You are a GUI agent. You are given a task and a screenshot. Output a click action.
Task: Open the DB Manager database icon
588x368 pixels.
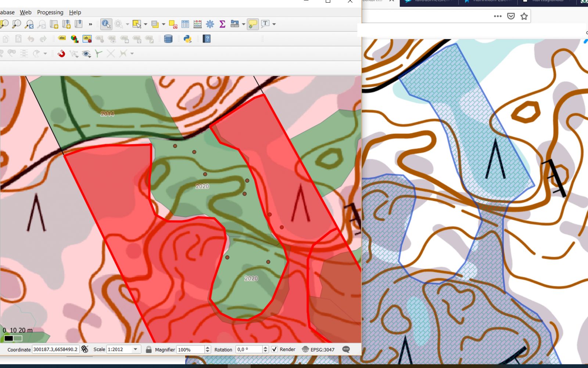pyautogui.click(x=168, y=39)
